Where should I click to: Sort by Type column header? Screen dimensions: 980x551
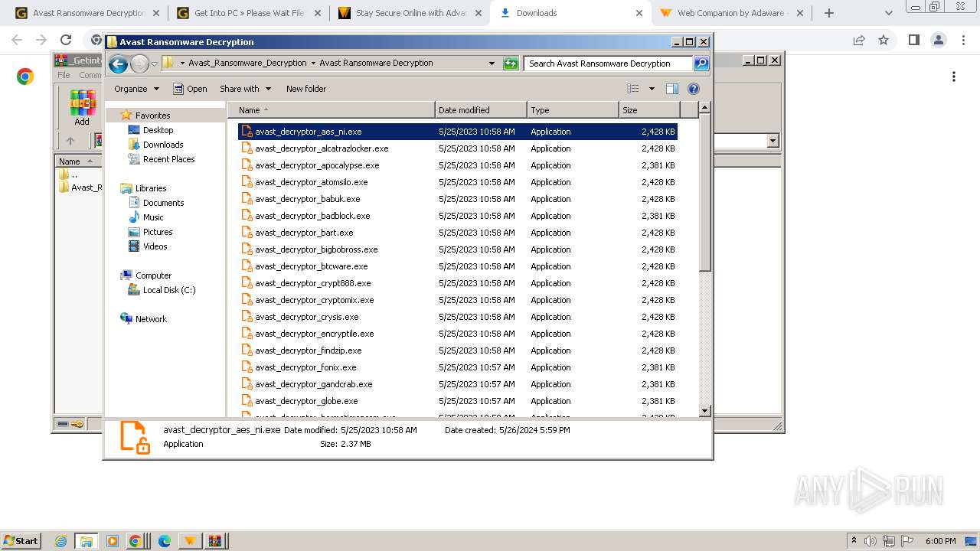pos(573,110)
